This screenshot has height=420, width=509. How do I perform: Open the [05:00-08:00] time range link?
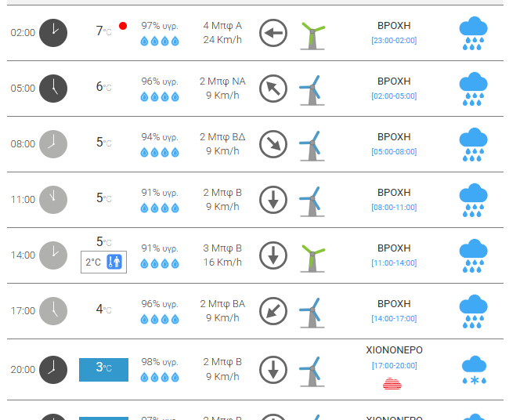(x=394, y=151)
